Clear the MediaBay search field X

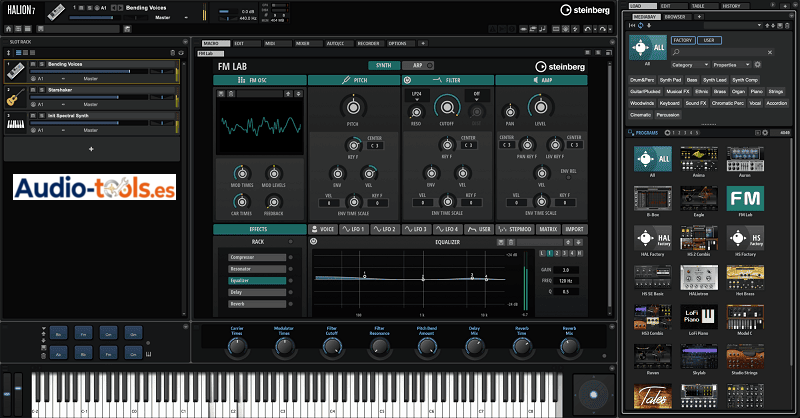click(770, 52)
